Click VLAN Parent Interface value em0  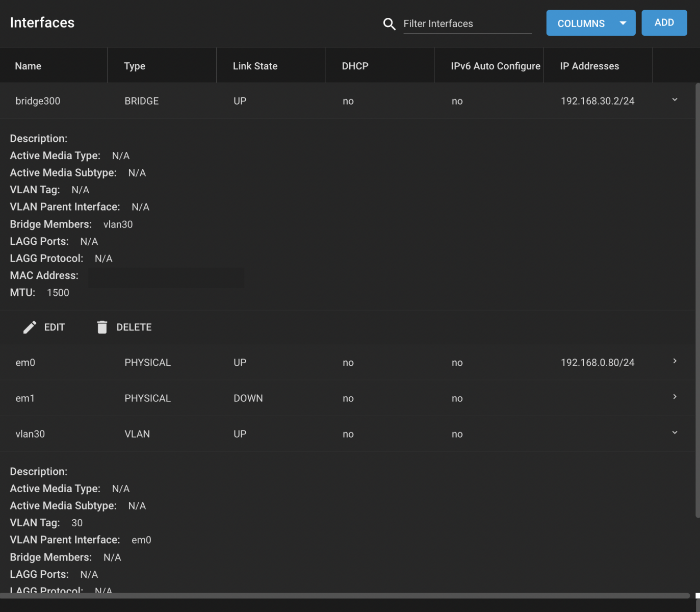pyautogui.click(x=141, y=540)
